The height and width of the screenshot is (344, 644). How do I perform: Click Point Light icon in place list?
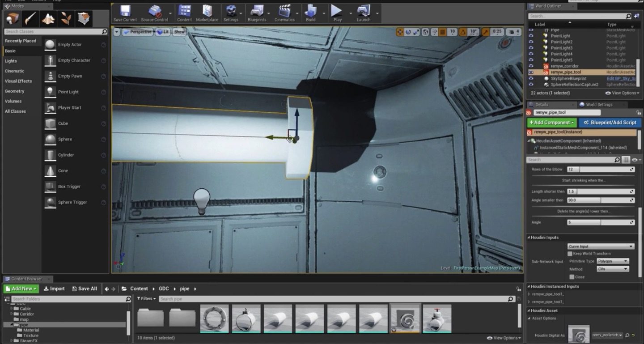[x=50, y=92]
